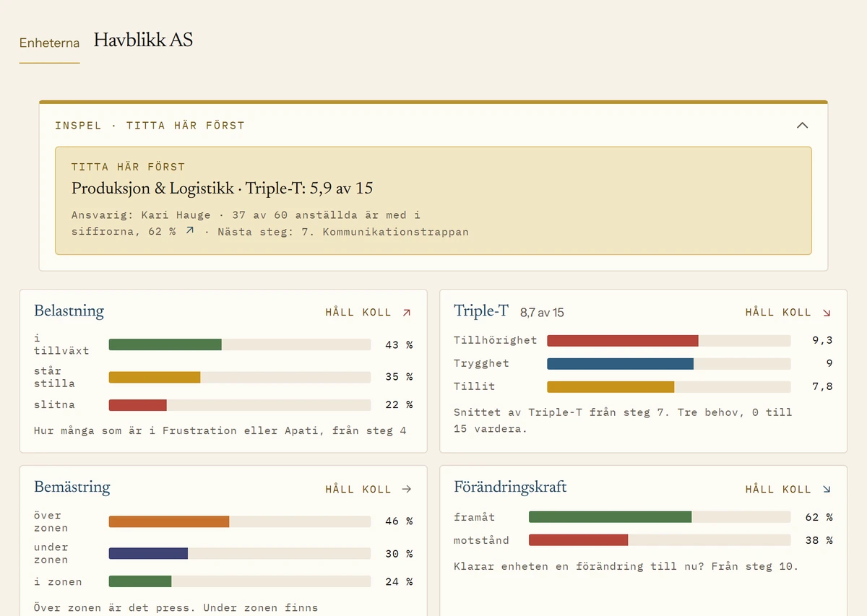Click the "22 %" value for slitna
The image size is (867, 616).
399,405
